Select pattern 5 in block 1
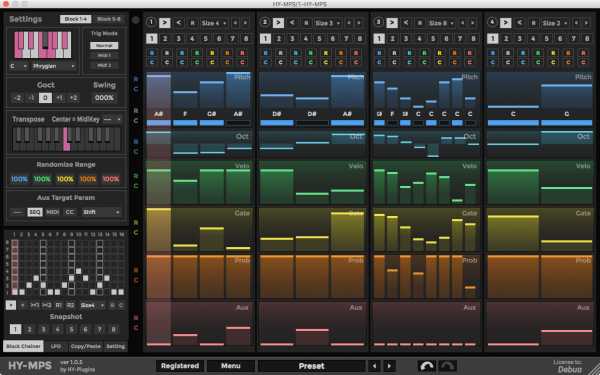The image size is (600, 375). (x=205, y=38)
